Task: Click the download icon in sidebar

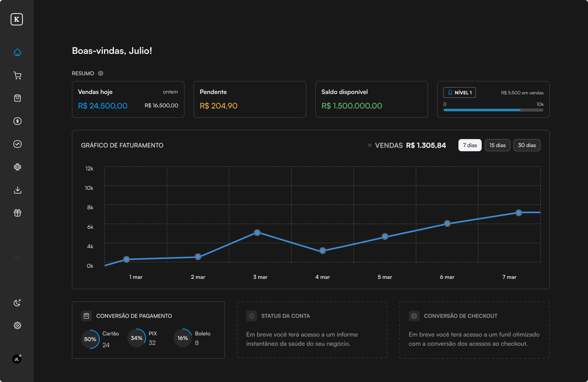Action: [x=17, y=190]
